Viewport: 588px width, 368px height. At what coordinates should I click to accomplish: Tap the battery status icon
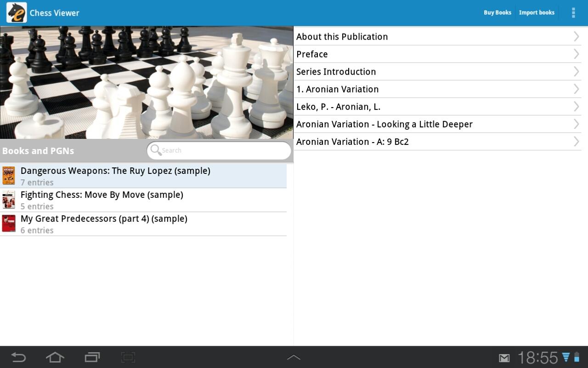577,357
